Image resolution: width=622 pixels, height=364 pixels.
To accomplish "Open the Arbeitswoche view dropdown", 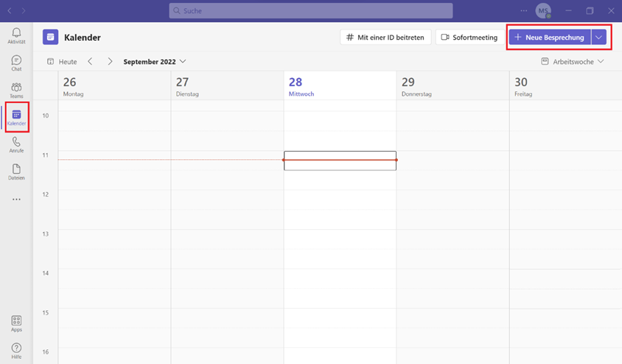I will pos(573,61).
